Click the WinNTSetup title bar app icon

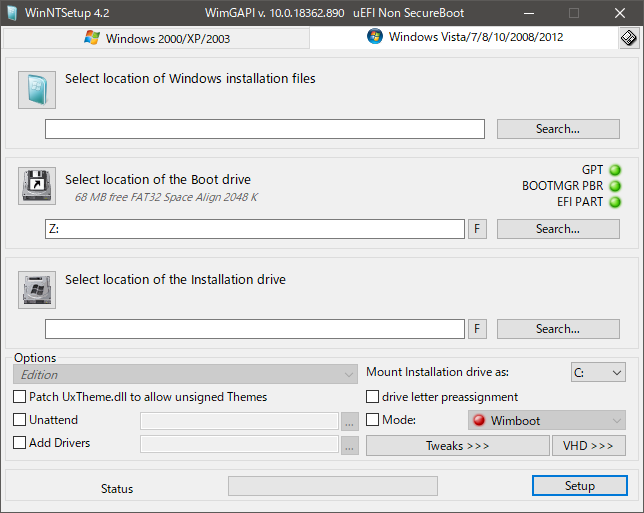point(12,13)
